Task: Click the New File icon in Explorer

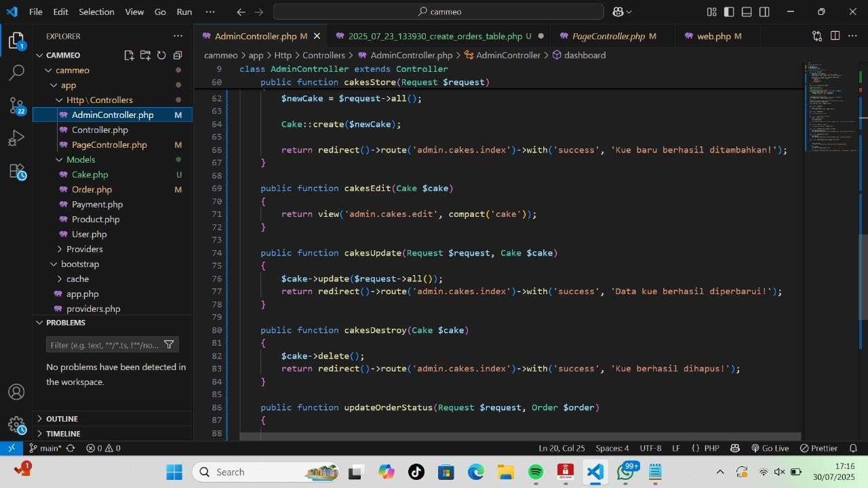Action: point(129,56)
